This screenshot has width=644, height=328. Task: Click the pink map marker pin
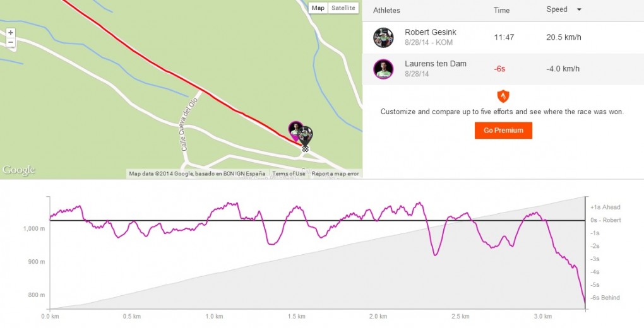pyautogui.click(x=295, y=129)
